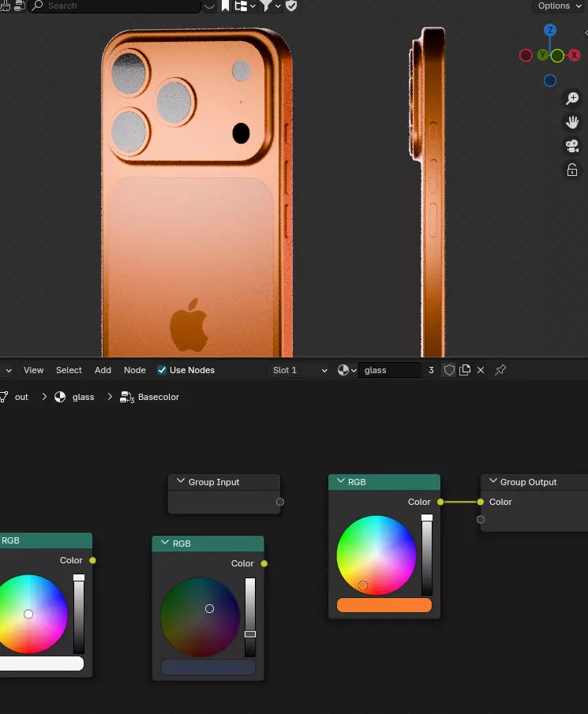Click the empty socket on Group Output node

pyautogui.click(x=481, y=520)
